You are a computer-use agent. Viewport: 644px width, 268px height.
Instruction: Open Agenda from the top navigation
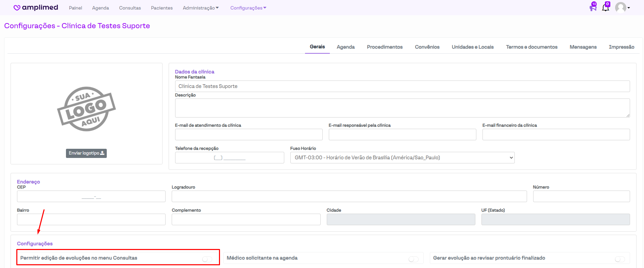(x=101, y=8)
